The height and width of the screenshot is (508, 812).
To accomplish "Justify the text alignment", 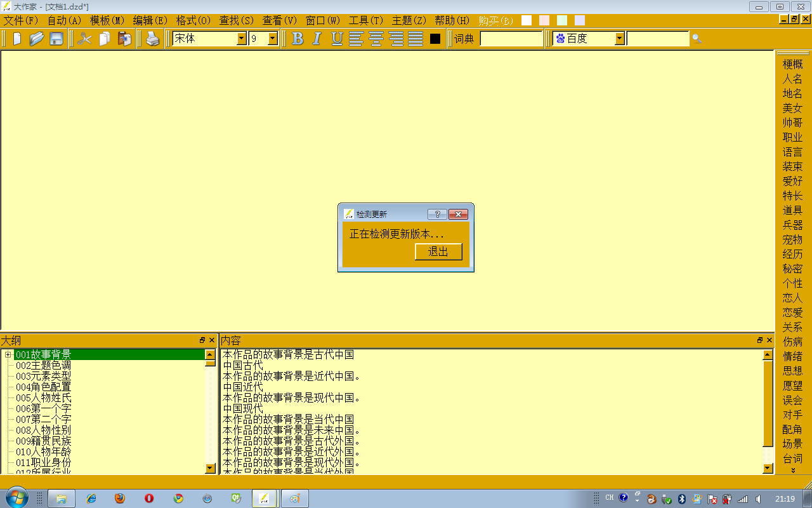I will [416, 39].
